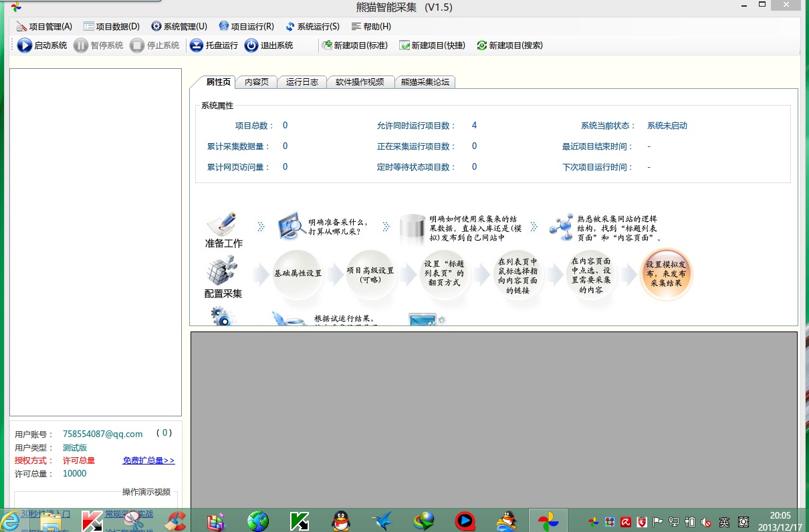Create a new quick project (新建项目(快捷))
The width and height of the screenshot is (809, 532).
coord(432,45)
